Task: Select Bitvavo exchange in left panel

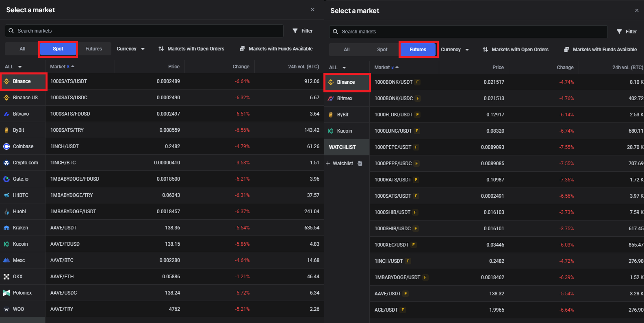Action: point(22,114)
